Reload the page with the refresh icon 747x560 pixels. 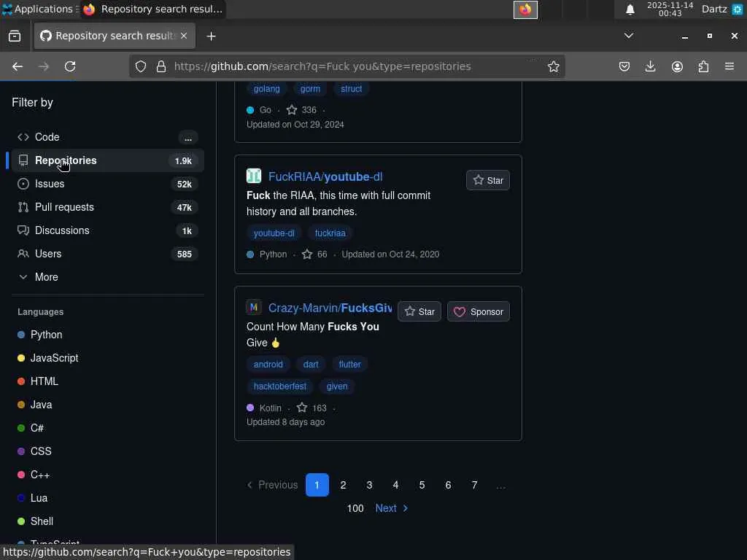70,66
